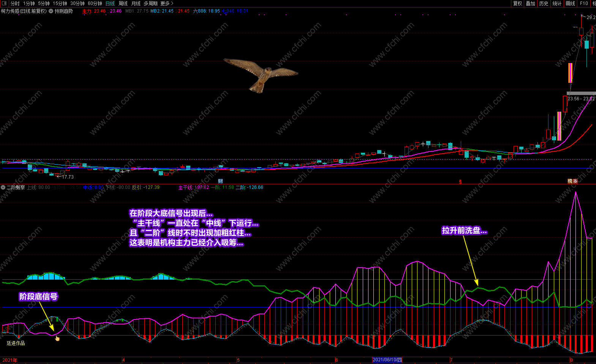Open the 统计 statistics tool
Image resolution: width=596 pixels, height=364 pixels.
[557, 3]
